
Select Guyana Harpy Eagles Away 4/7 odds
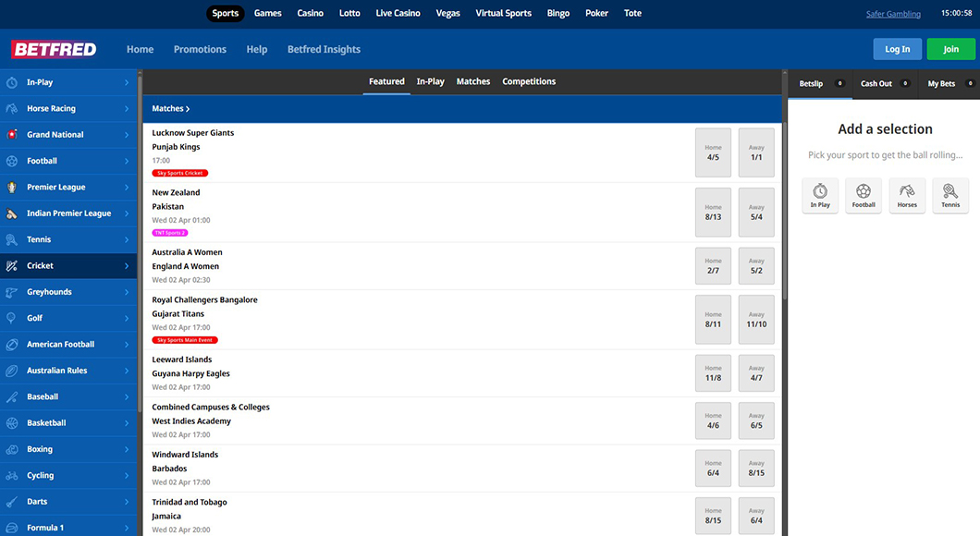(x=756, y=373)
